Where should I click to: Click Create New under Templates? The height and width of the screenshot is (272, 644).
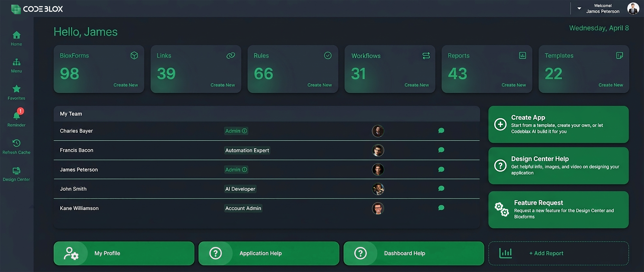[610, 85]
